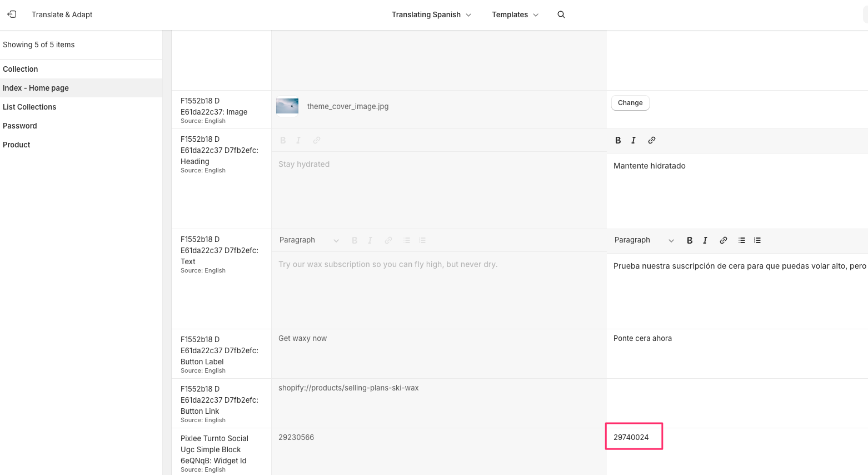Open Paragraph style dropdown in English source
868x475 pixels.
click(x=309, y=240)
